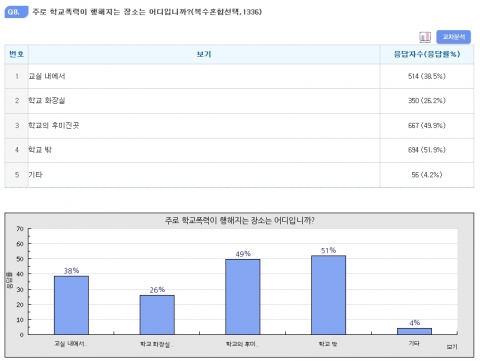Click the 26% bar in chart
Viewport: 480px width, 361px height.
(157, 315)
